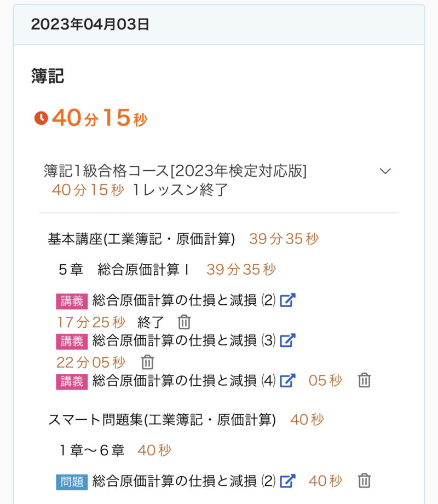438x504 pixels.
Task: Delete the 05秒 lecture record
Action: pos(365,381)
